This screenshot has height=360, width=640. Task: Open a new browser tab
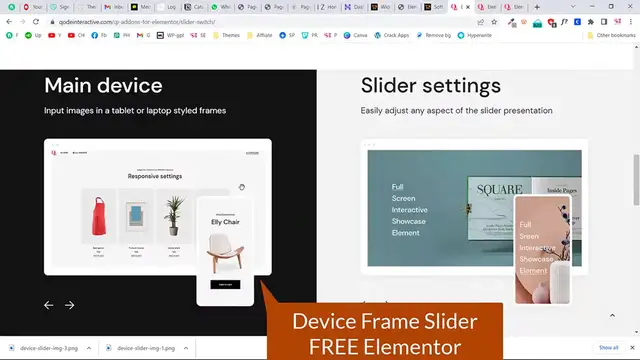point(537,7)
